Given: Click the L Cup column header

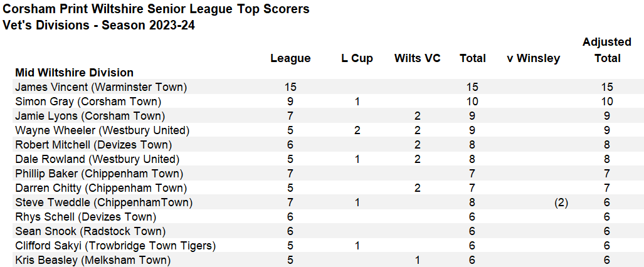Looking at the screenshot, I should coord(357,58).
